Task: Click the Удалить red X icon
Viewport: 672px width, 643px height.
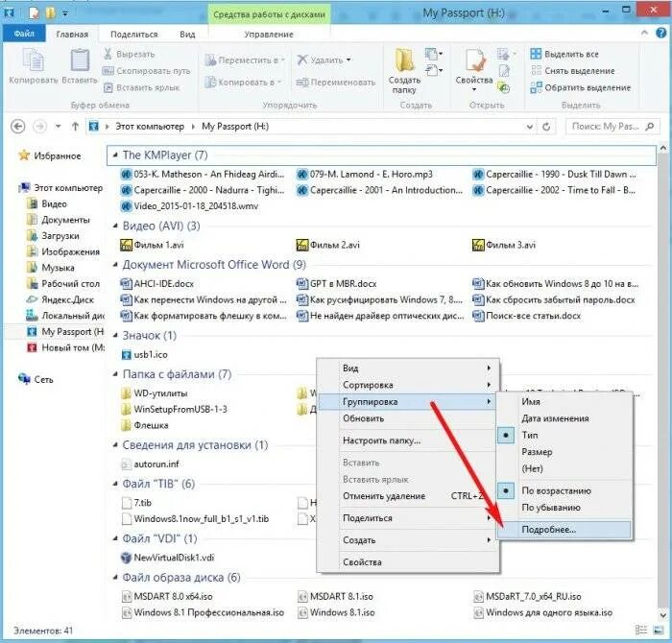Action: coord(302,60)
